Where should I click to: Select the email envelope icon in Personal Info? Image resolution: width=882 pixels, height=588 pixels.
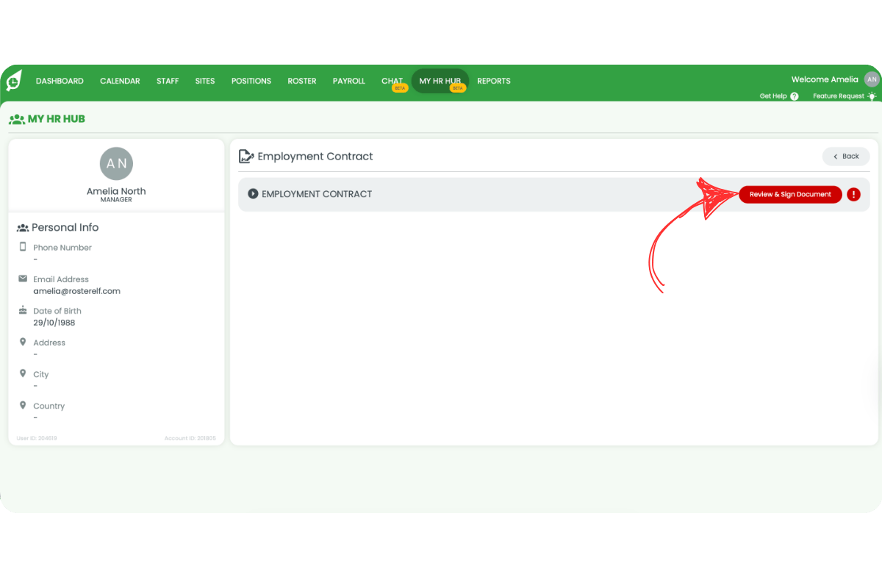tap(21, 279)
